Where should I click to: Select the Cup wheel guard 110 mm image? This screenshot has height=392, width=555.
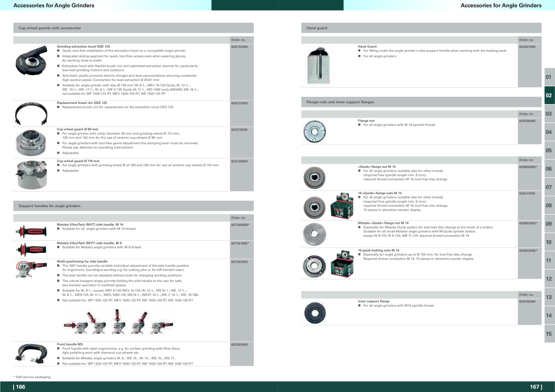click(x=31, y=175)
